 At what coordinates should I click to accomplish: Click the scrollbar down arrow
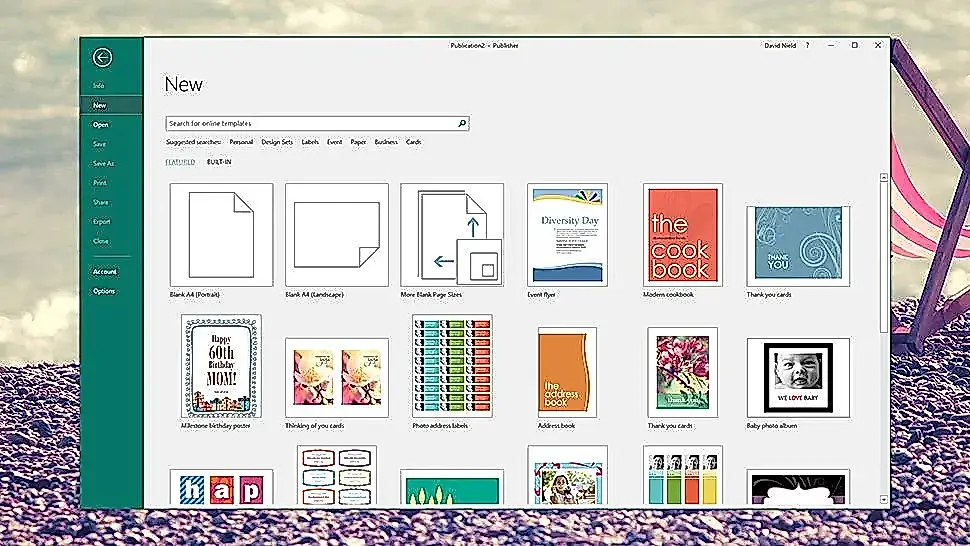(883, 500)
